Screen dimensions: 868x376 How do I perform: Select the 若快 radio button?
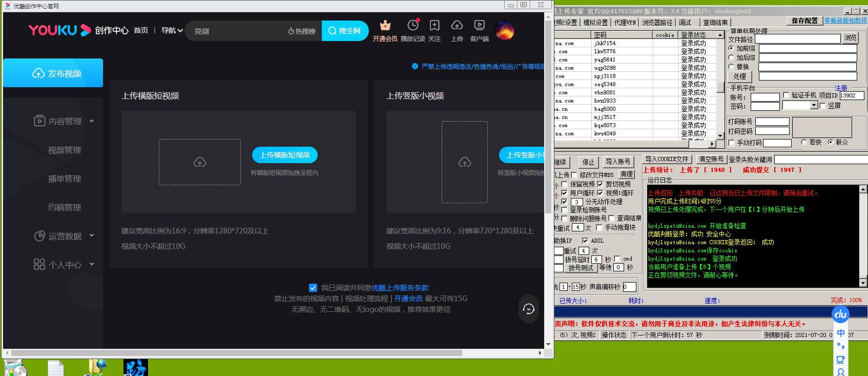pos(804,142)
